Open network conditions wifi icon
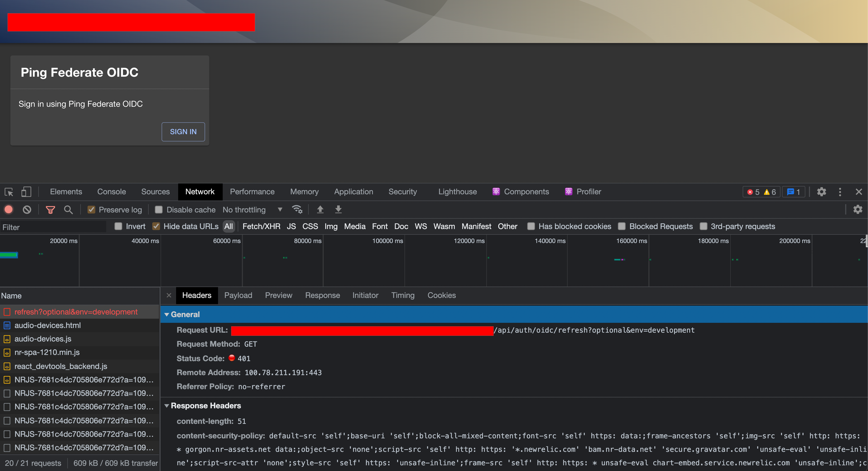 [x=297, y=209]
